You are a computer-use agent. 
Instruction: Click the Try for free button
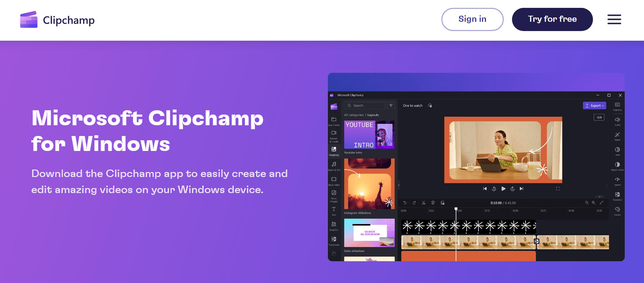tap(552, 19)
